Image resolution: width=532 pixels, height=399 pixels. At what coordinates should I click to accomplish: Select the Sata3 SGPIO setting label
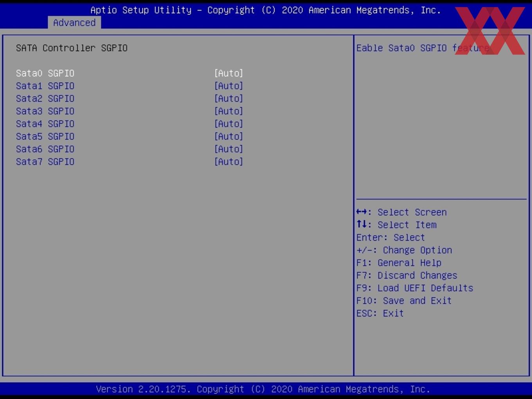[x=45, y=111]
